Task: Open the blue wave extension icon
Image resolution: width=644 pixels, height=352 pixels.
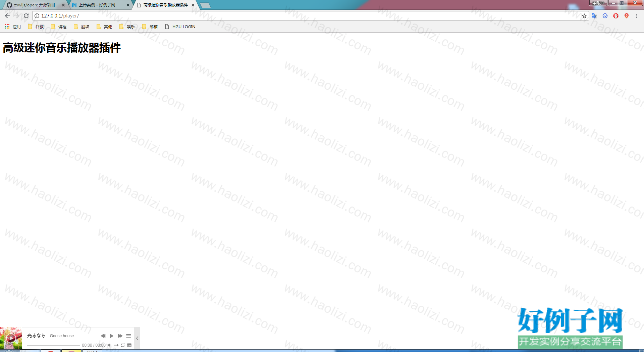Action: tap(605, 16)
